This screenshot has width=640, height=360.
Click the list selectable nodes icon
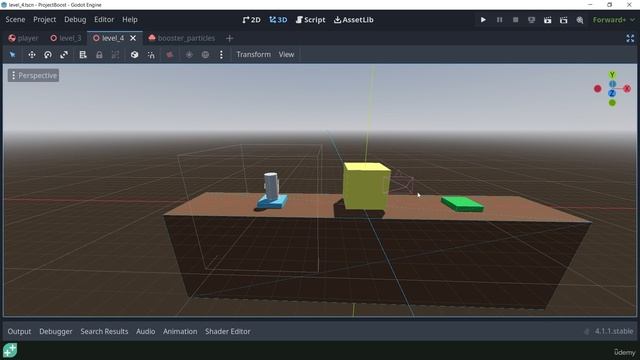(83, 55)
